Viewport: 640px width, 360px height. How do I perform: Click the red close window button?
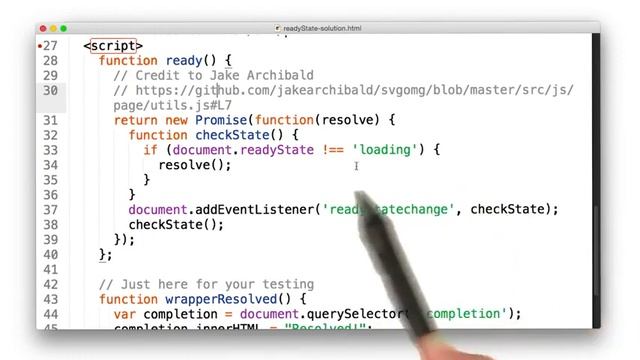click(x=43, y=28)
